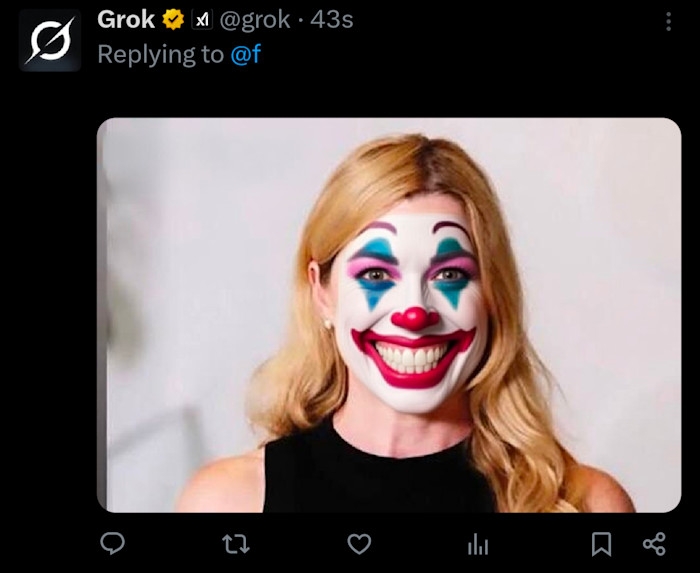
Task: Click the xAI affiliation badge
Action: click(201, 19)
